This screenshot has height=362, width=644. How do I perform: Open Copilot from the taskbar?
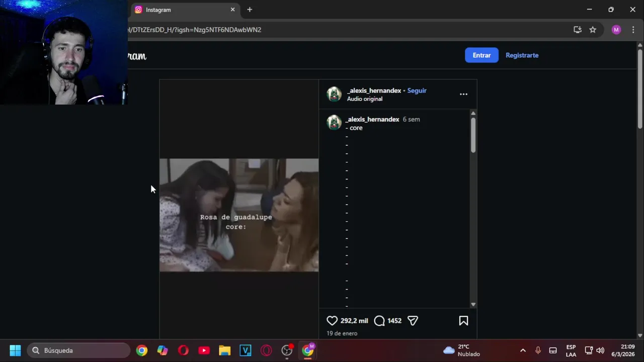pyautogui.click(x=163, y=350)
